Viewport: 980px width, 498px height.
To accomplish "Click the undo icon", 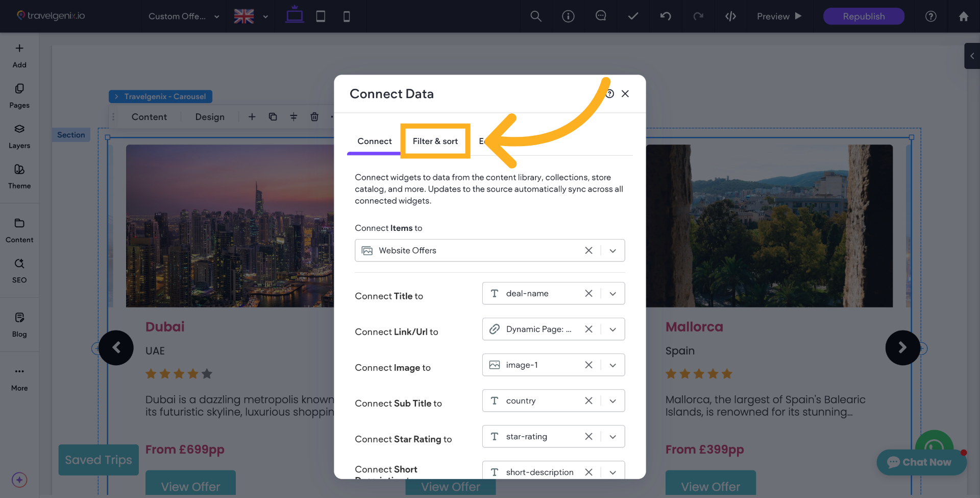I will (666, 16).
